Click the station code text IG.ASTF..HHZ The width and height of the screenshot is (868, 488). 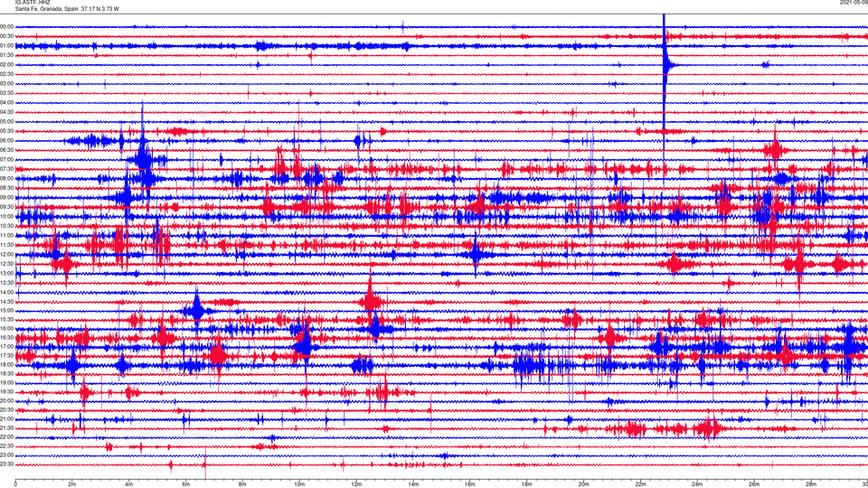(x=33, y=3)
